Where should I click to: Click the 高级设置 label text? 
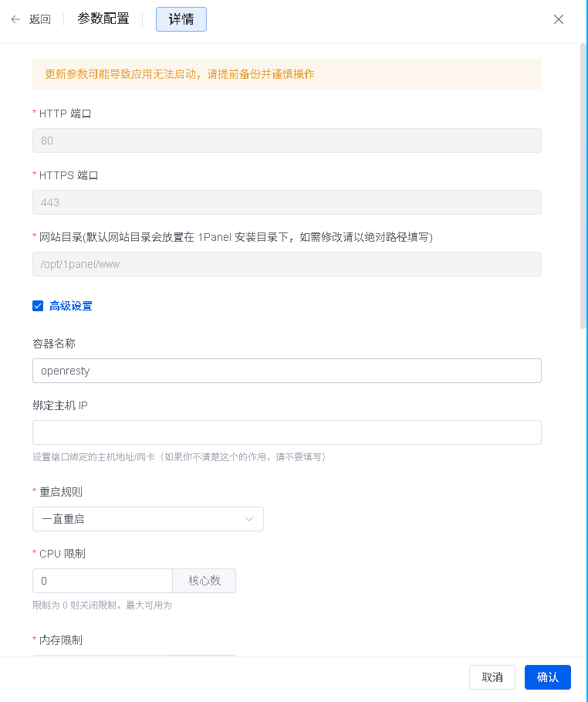coord(71,306)
